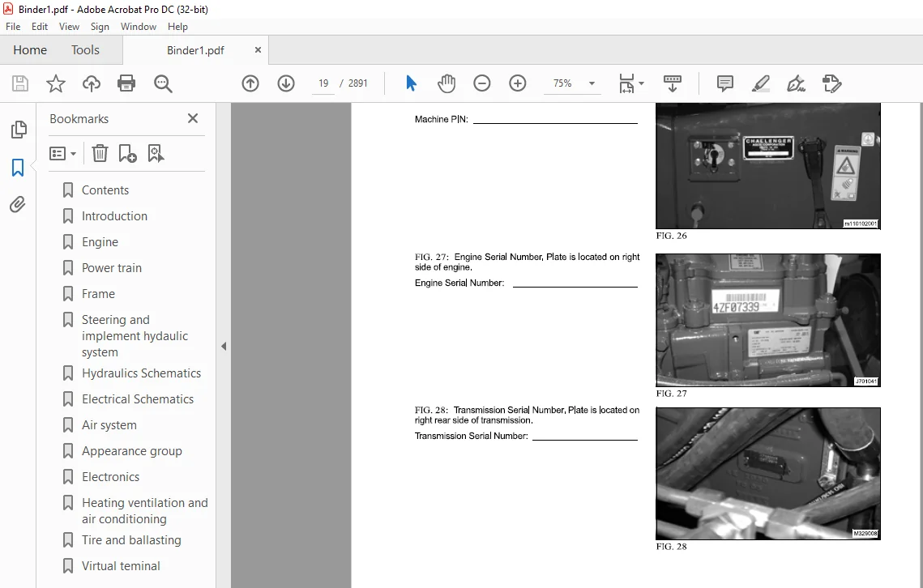Viewport: 923px width, 588px height.
Task: Open the page thumbnails panel icon
Action: coord(19,130)
